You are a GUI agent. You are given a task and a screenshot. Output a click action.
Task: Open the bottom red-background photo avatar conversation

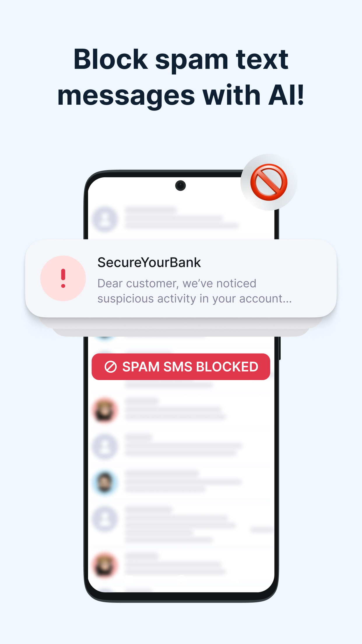coord(105,565)
